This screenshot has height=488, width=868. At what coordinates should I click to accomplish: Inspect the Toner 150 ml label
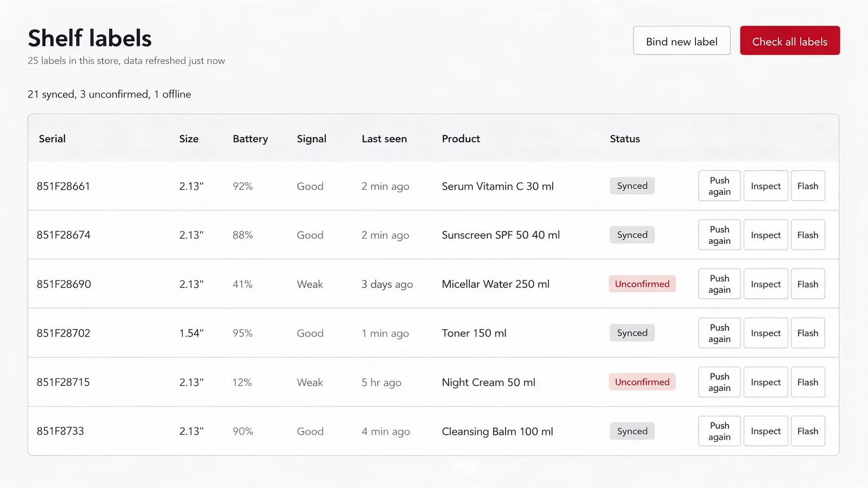pos(765,333)
